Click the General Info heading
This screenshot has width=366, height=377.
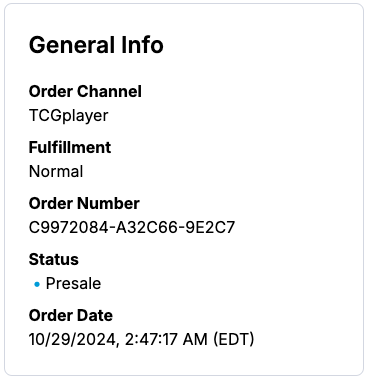tap(96, 45)
